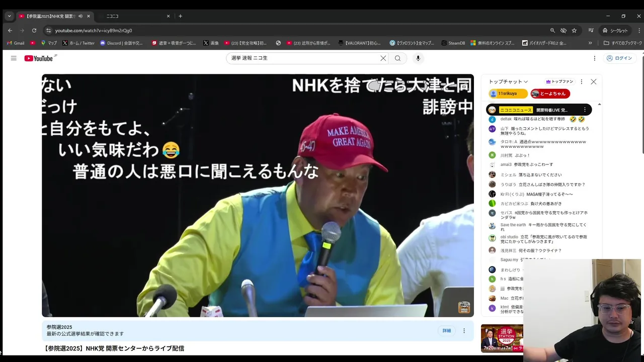Select the 11srikuya top fan chip
Screen dimensions: 644x362
508,94
